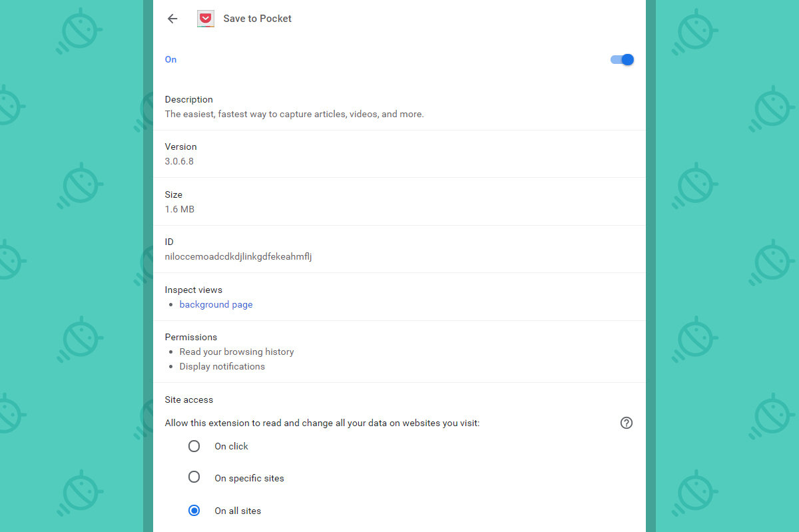Click the extension ID string
Screen dimensions: 799x532
pos(238,256)
